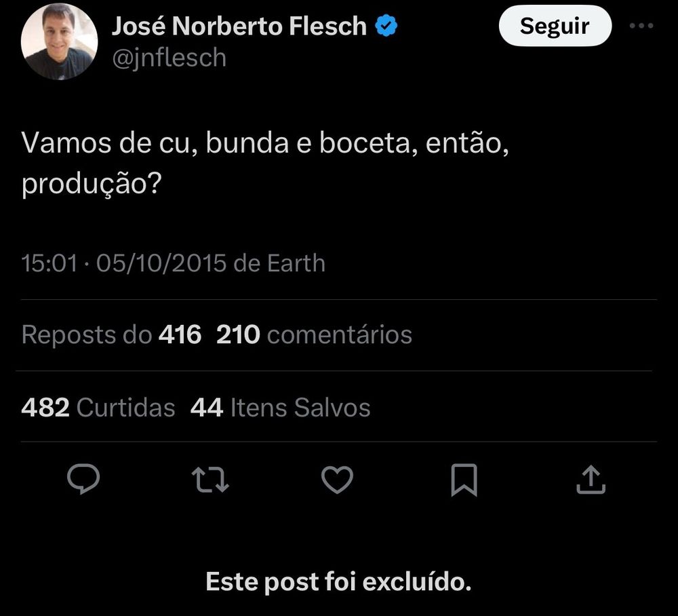View the 482 Curtidas list

[98, 408]
